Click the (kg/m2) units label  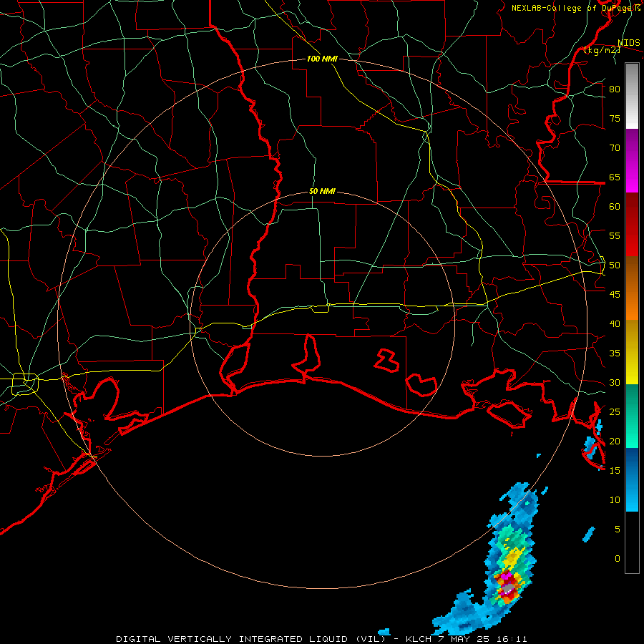click(x=602, y=50)
